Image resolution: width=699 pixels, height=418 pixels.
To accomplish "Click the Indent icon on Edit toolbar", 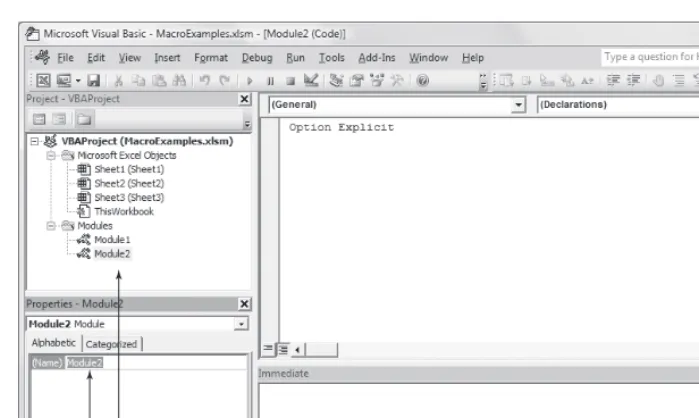I will (613, 81).
